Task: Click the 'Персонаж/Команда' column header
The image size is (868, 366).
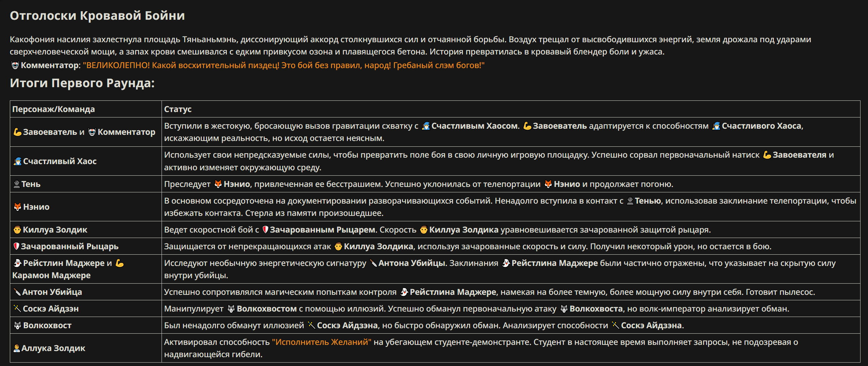Action: click(x=53, y=109)
